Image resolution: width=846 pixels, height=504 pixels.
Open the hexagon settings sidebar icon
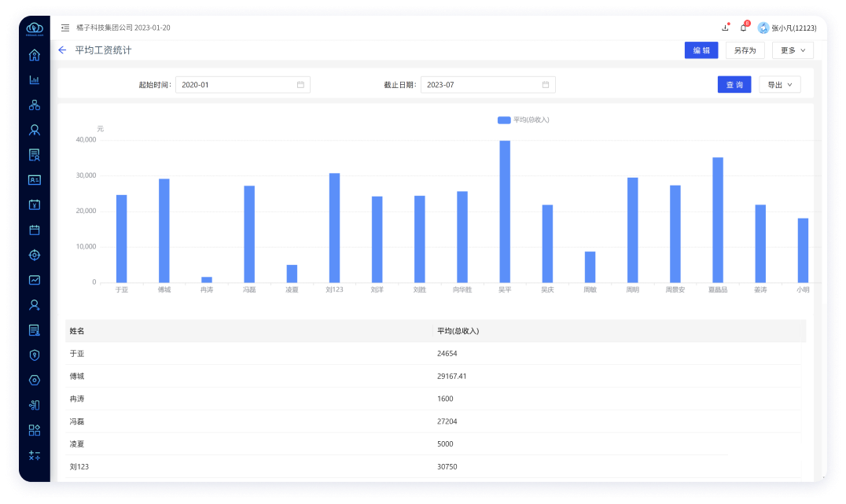coord(35,381)
